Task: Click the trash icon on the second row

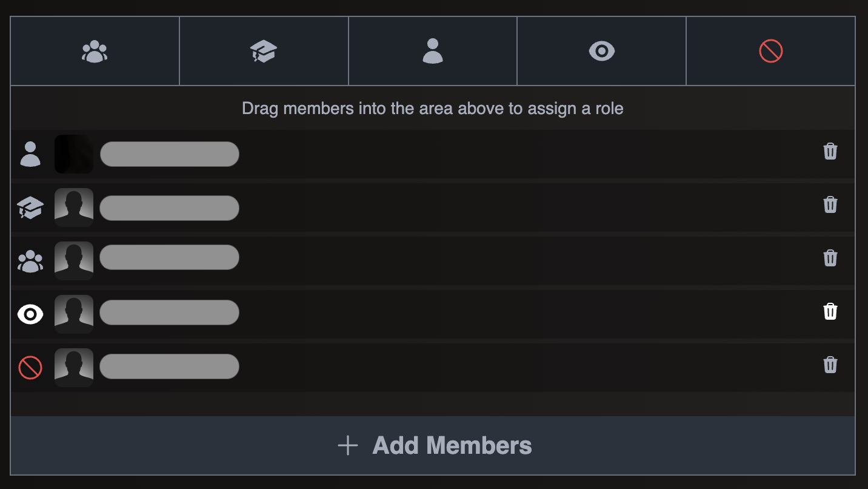Action: [830, 205]
